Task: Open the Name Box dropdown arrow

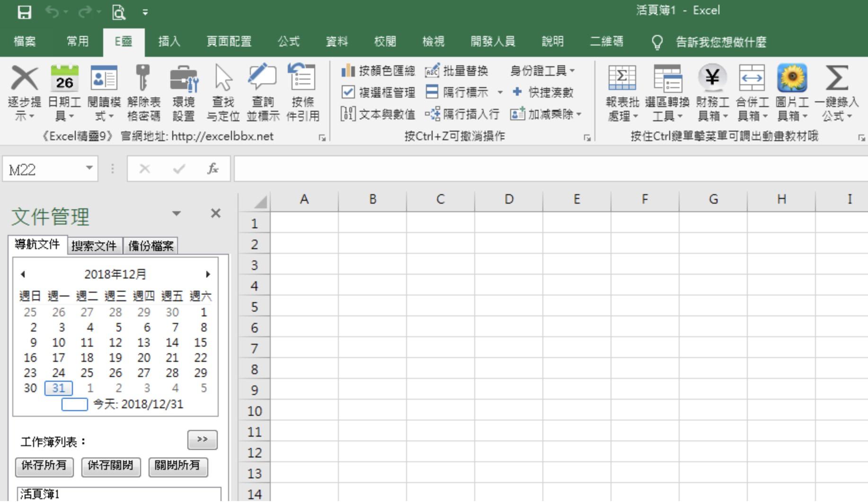Action: pyautogui.click(x=89, y=168)
